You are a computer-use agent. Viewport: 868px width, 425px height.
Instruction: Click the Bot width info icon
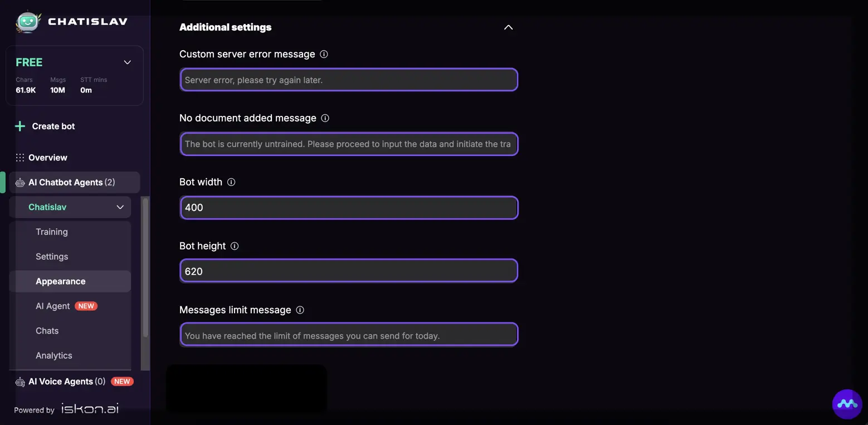231,182
